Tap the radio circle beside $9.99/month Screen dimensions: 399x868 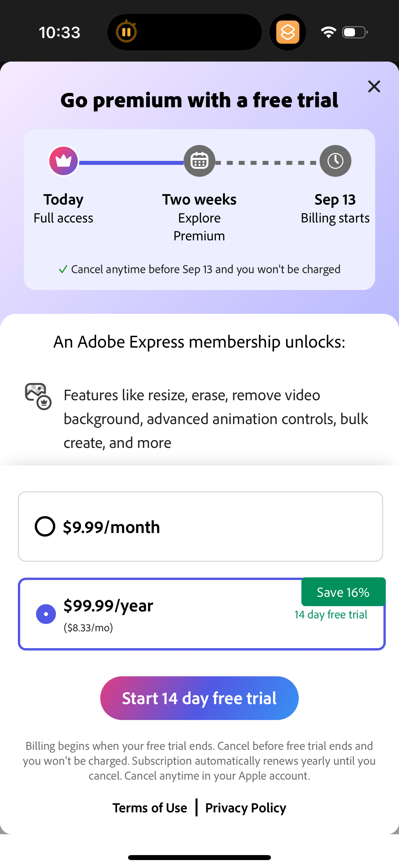45,527
